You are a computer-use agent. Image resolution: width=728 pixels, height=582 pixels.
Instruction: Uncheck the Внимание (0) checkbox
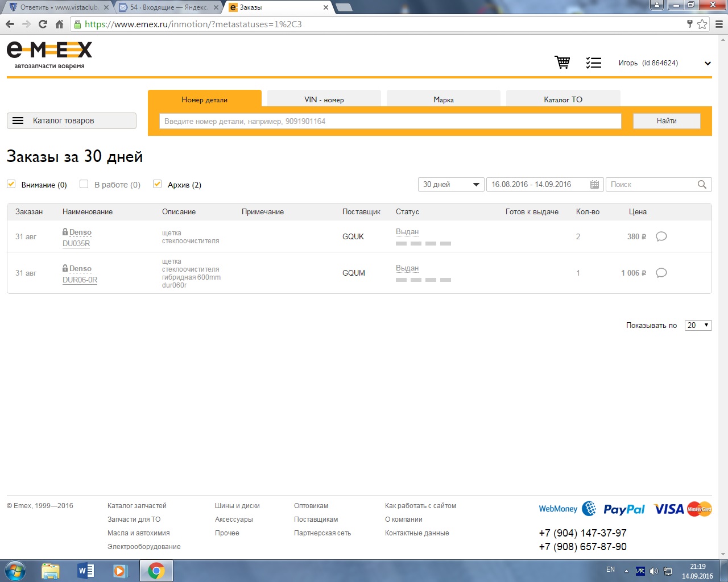tap(11, 184)
